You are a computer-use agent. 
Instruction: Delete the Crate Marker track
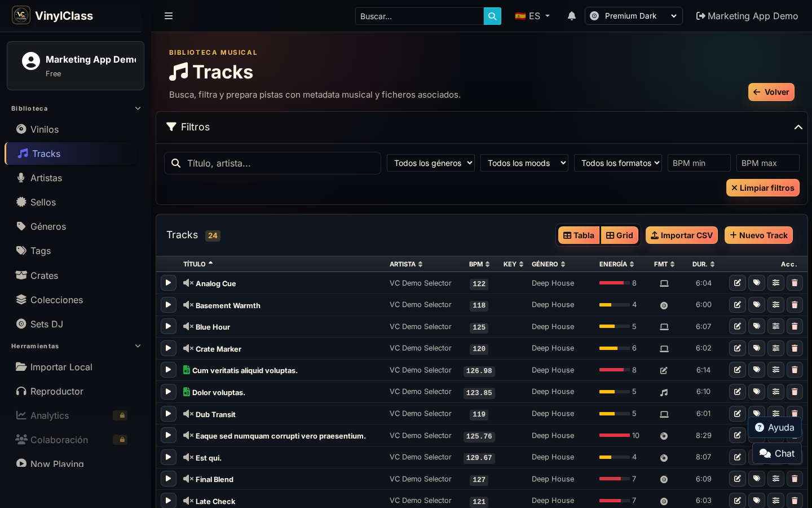[795, 348]
